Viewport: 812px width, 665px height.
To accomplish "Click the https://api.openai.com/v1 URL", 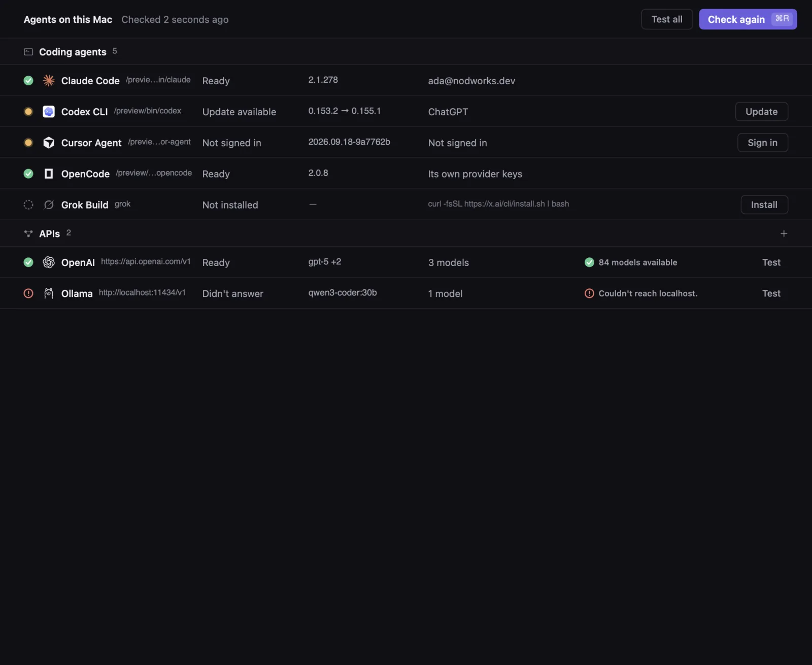I will click(x=146, y=261).
